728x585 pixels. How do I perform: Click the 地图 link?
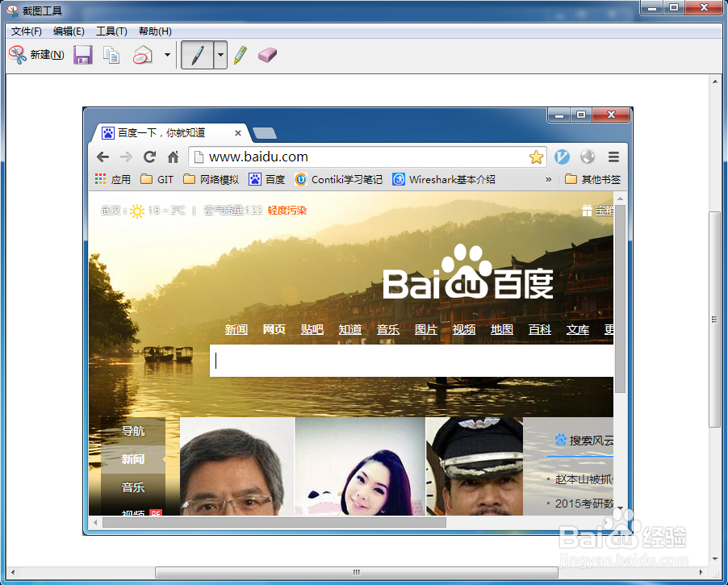tap(502, 329)
